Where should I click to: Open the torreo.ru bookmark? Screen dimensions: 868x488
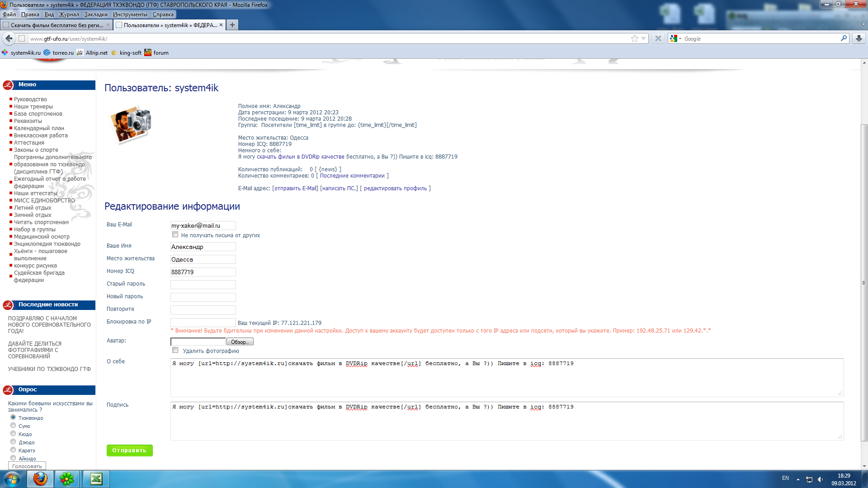tap(59, 53)
